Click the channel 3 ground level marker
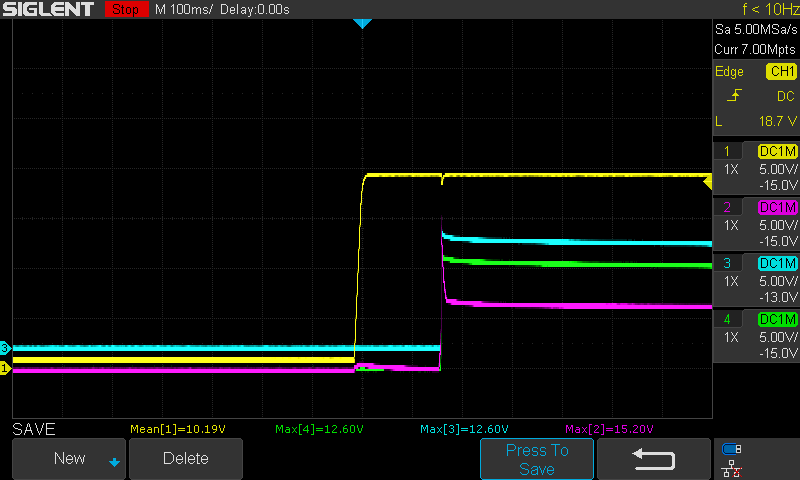The image size is (800, 480). pos(5,348)
